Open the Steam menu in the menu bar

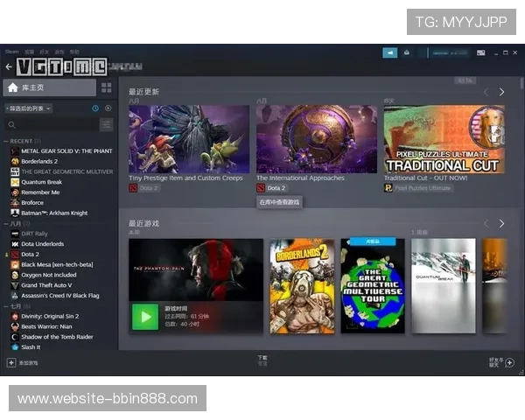[11, 52]
